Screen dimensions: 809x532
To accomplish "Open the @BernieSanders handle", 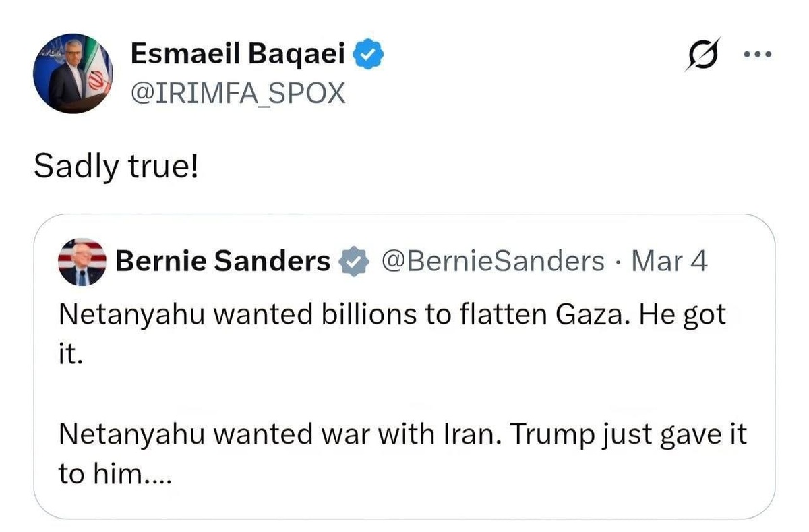I will (493, 262).
